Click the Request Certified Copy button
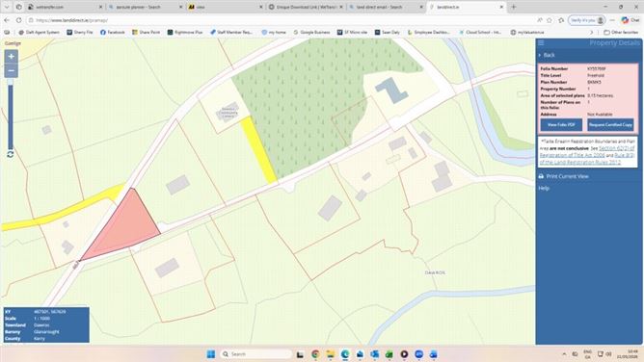The width and height of the screenshot is (644, 362). (610, 124)
